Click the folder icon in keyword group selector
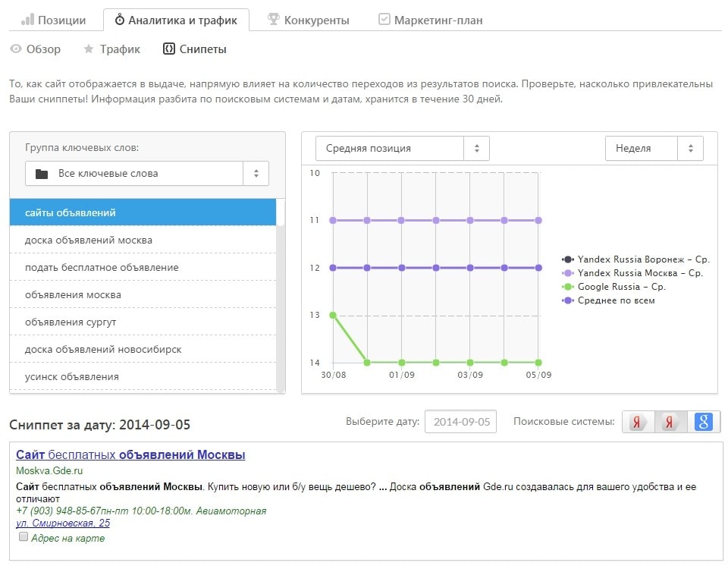 tap(42, 174)
